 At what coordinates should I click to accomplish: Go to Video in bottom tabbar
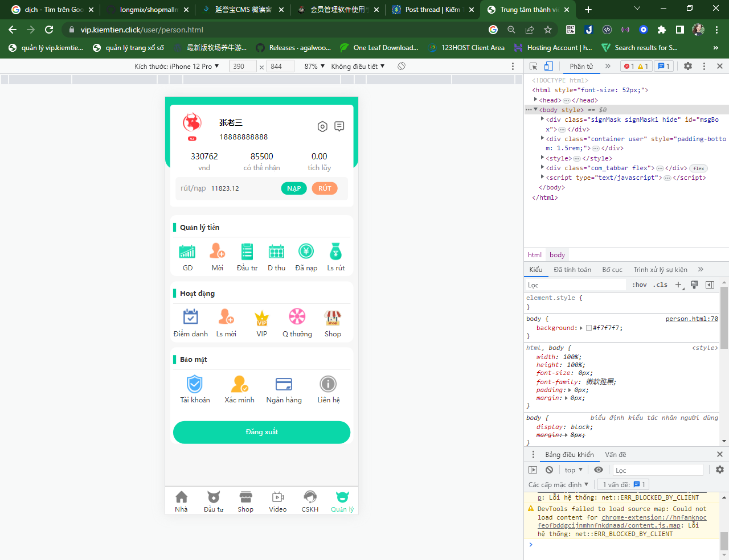[x=278, y=501]
